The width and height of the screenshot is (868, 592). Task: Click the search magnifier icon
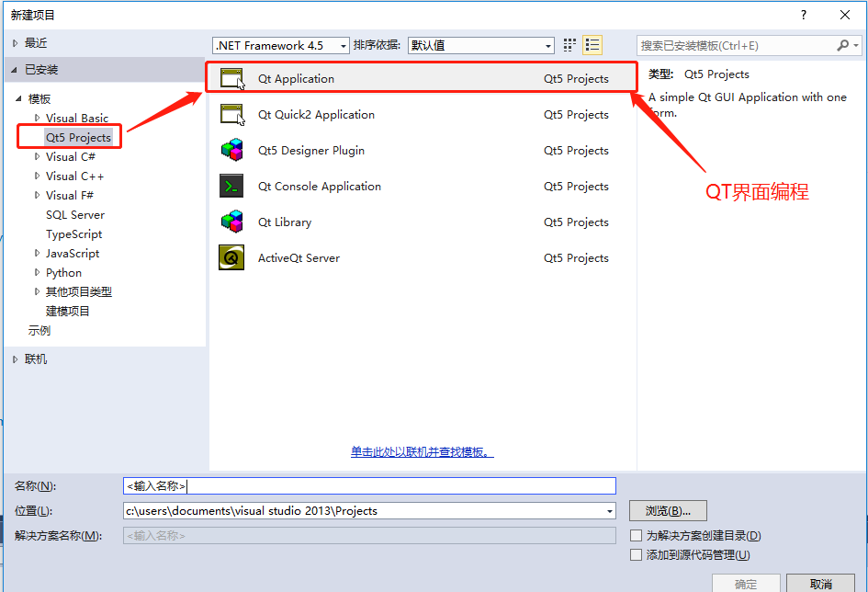842,45
